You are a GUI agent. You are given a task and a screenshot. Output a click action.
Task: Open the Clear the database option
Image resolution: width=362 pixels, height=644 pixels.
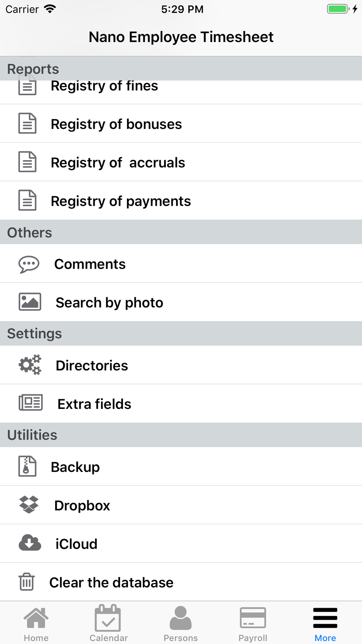click(x=181, y=582)
